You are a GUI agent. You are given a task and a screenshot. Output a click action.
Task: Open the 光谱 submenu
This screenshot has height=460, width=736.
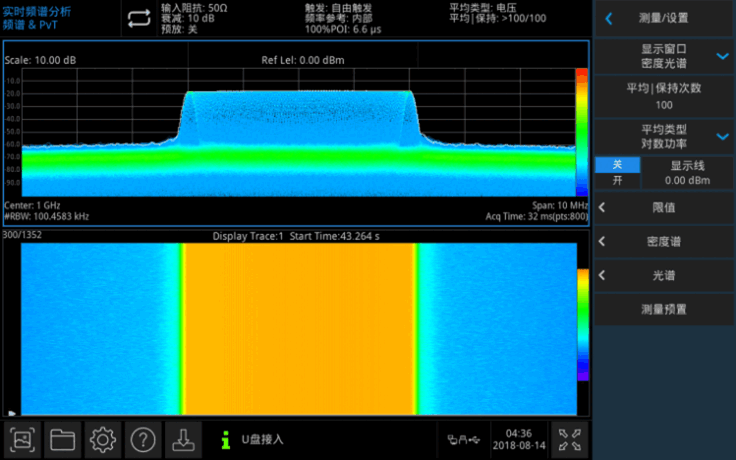pos(664,276)
